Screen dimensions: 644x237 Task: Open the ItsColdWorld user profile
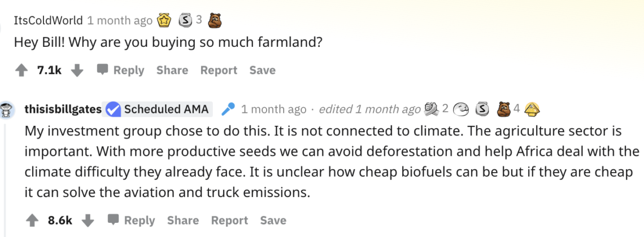click(49, 21)
